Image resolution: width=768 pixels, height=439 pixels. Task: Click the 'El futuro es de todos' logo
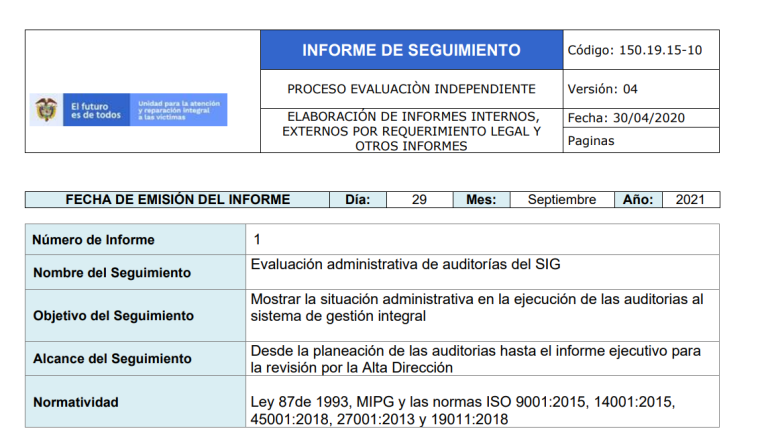pos(96,110)
